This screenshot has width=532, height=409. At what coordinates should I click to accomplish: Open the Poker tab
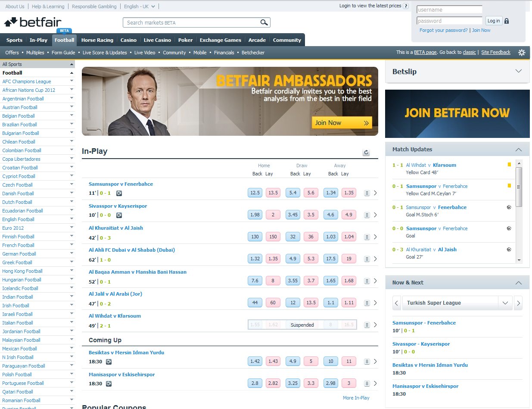coord(186,40)
